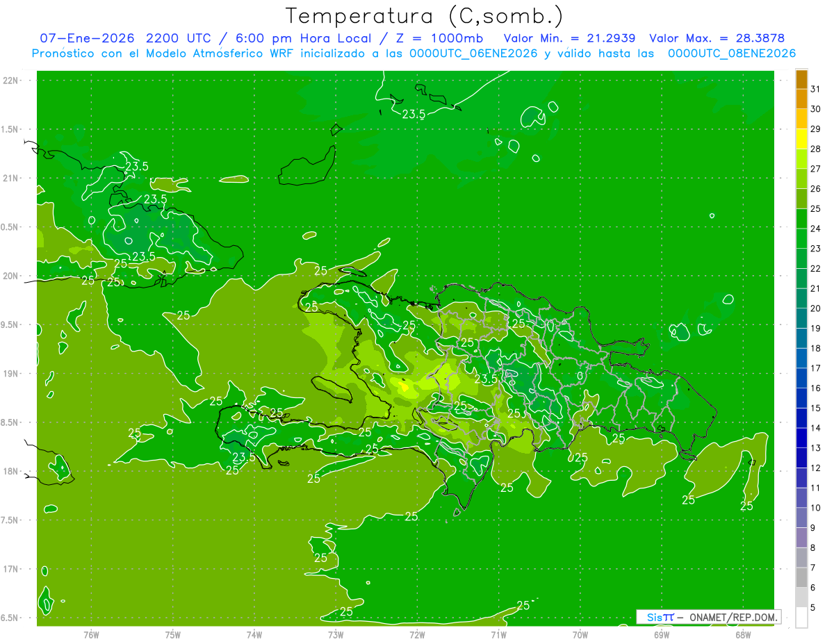The image size is (834, 644).
Task: Click the color bar label "27"
Action: [x=816, y=169]
